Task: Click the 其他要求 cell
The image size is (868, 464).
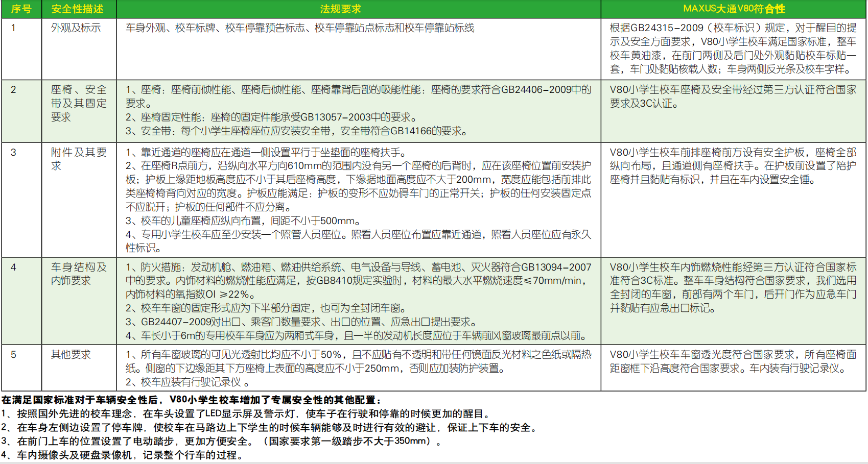Action: (71, 354)
